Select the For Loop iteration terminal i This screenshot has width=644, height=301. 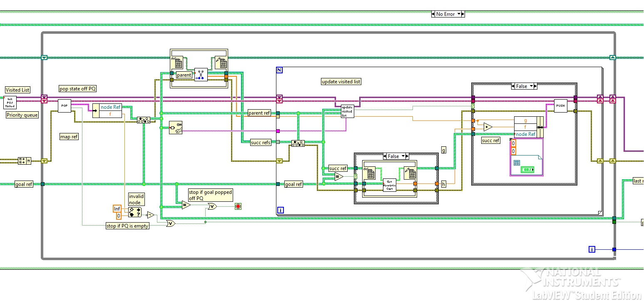pyautogui.click(x=280, y=210)
